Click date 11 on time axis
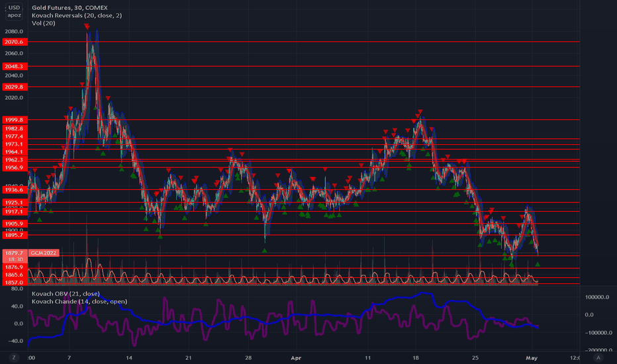The height and width of the screenshot is (364, 617). pyautogui.click(x=367, y=357)
